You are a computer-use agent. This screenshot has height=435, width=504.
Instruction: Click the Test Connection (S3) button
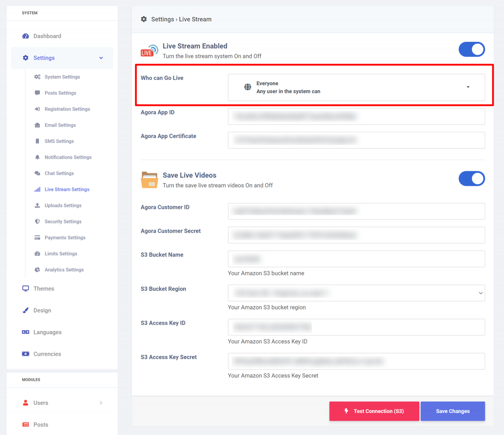point(374,411)
